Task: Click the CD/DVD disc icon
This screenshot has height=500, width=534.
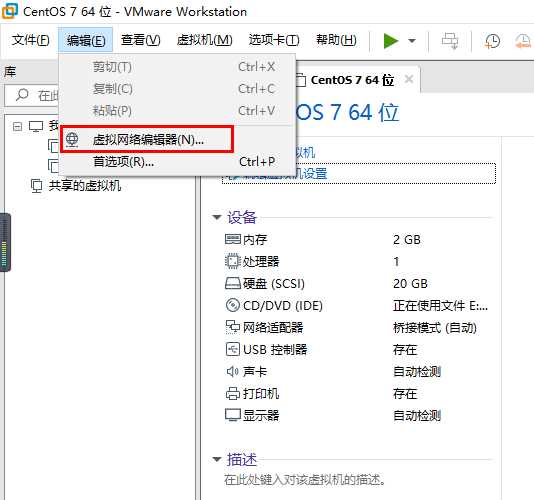Action: point(233,305)
